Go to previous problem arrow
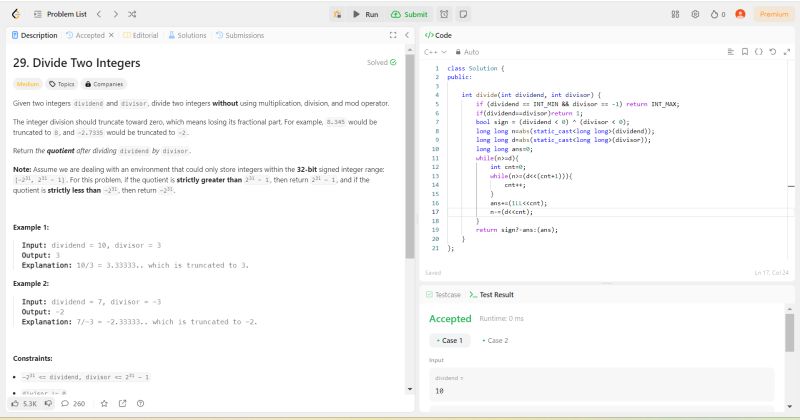800x420 pixels. pyautogui.click(x=99, y=14)
